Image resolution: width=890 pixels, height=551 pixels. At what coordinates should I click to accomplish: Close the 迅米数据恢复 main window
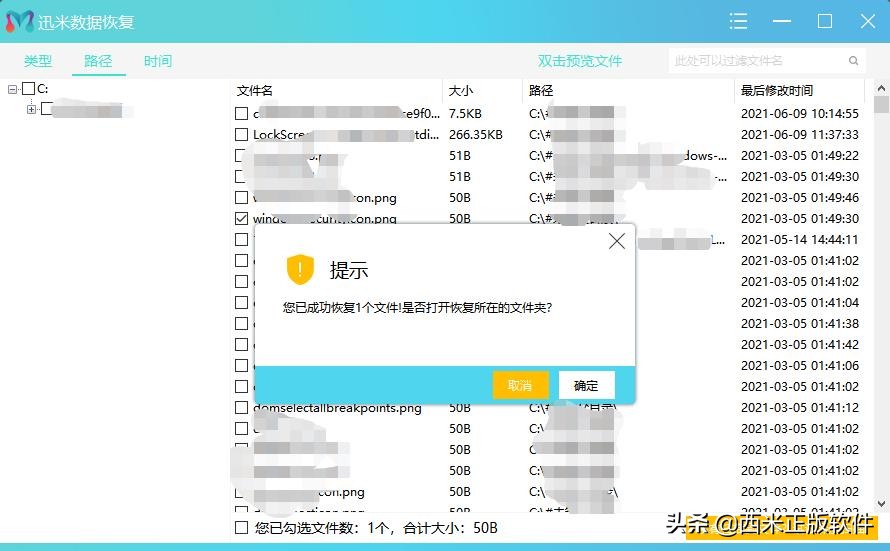point(867,21)
